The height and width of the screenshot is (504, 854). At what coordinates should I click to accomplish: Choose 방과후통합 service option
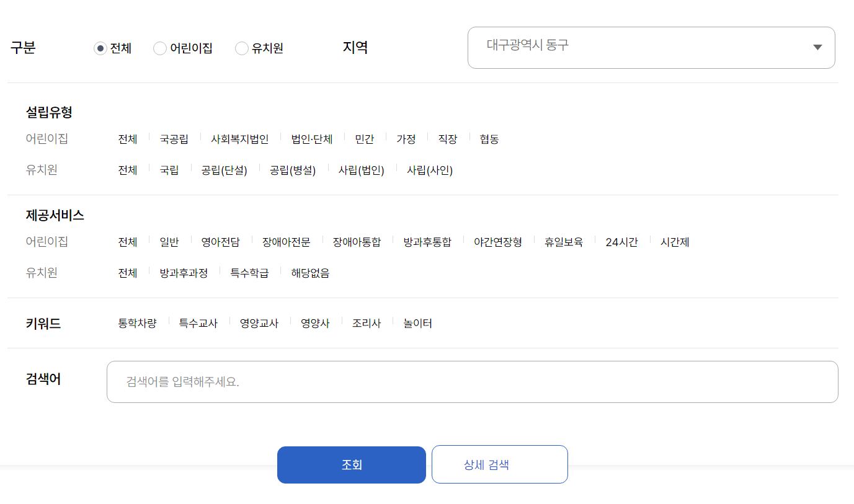tap(427, 242)
